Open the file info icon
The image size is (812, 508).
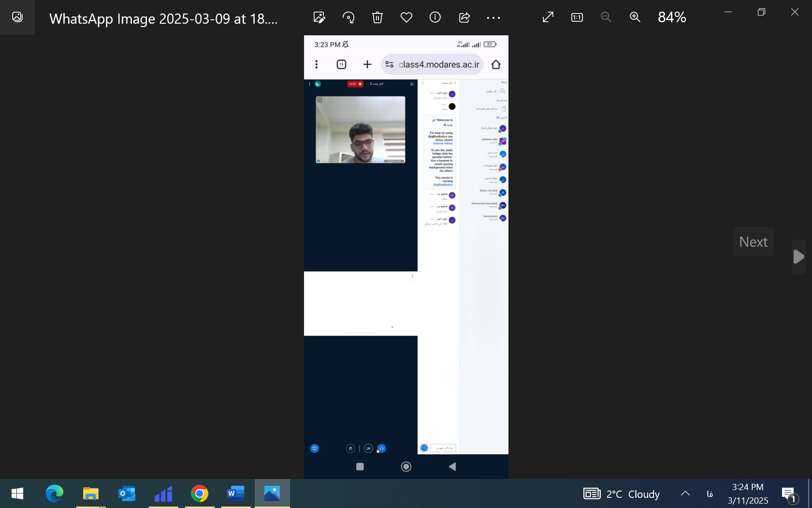coord(435,17)
